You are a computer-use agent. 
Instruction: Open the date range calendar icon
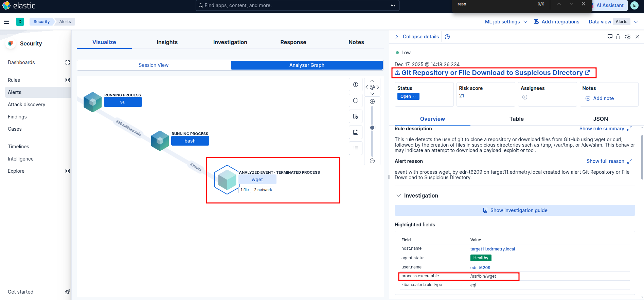point(356,132)
